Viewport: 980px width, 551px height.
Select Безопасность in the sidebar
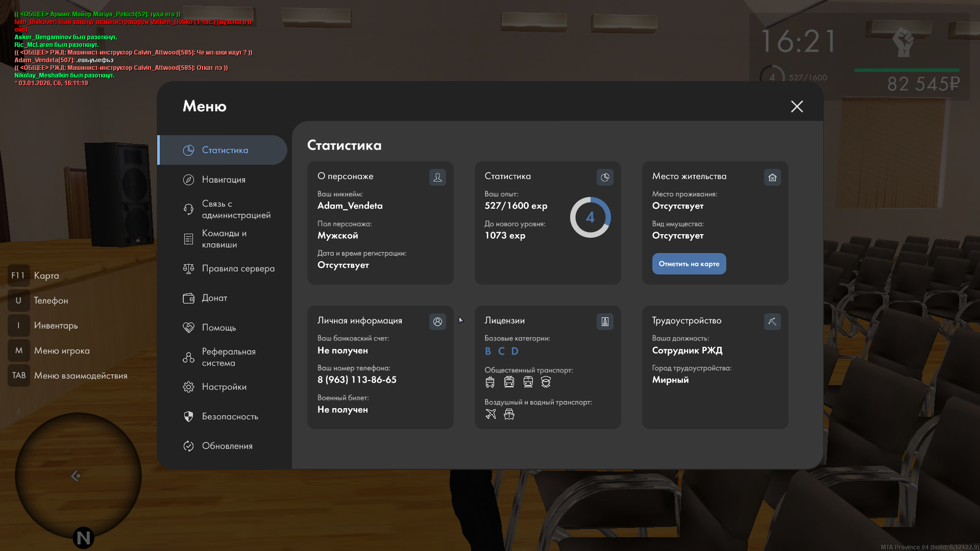click(x=230, y=416)
